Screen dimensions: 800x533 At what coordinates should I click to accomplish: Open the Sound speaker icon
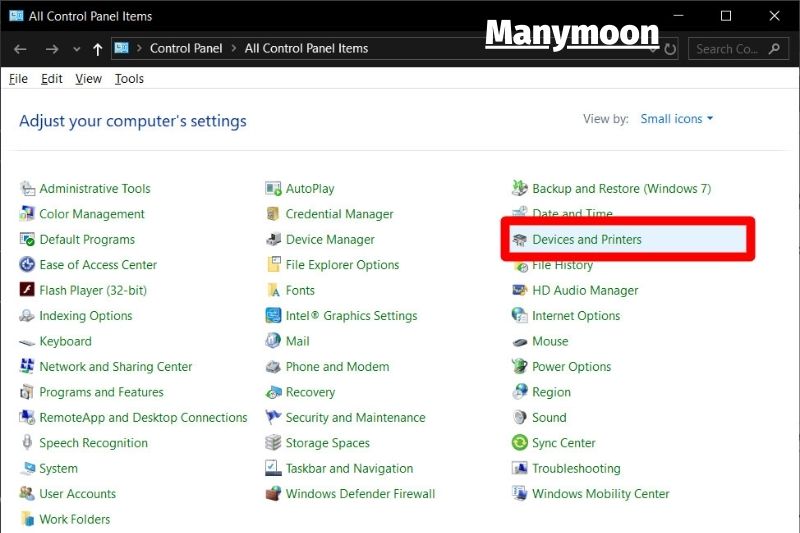[520, 417]
